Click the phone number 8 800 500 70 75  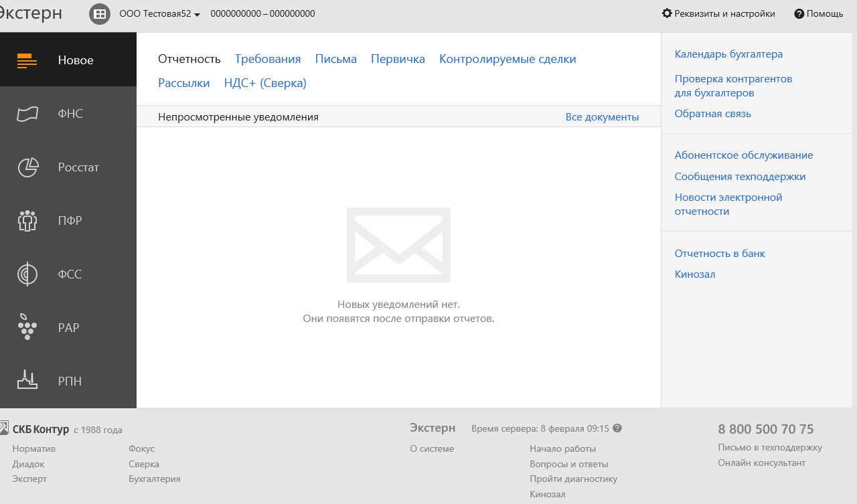pos(766,429)
